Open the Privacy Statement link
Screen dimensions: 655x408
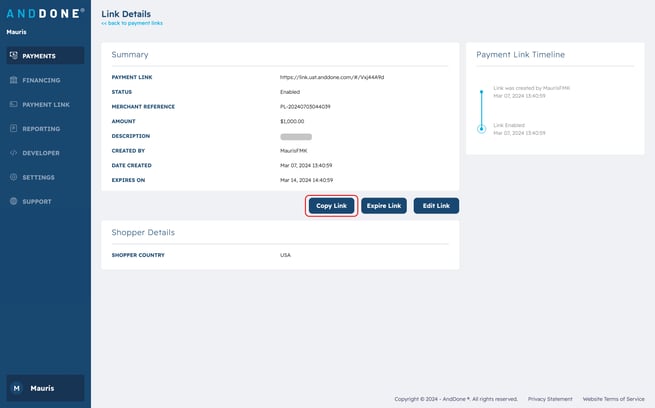550,399
